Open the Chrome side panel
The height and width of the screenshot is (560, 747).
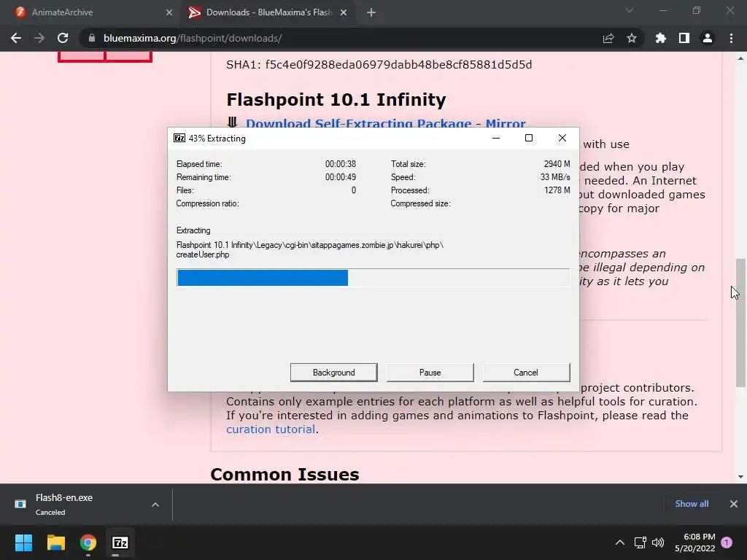[684, 38]
